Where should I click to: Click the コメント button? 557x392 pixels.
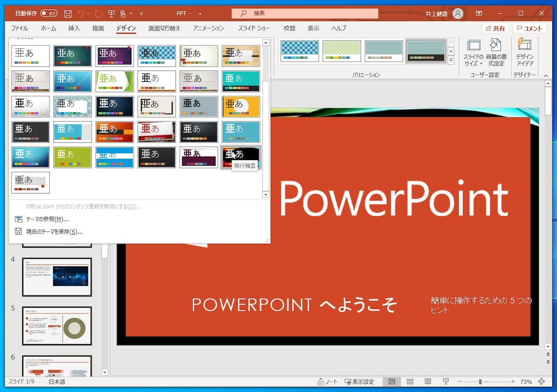pyautogui.click(x=529, y=28)
